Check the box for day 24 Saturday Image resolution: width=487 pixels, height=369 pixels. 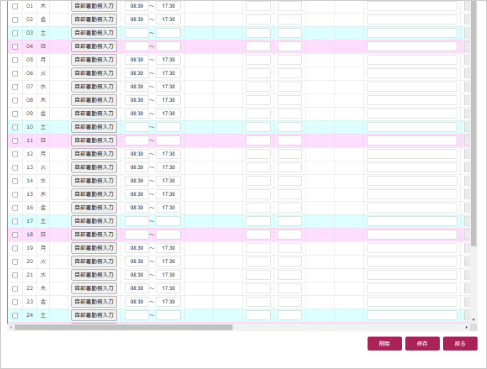pos(15,315)
